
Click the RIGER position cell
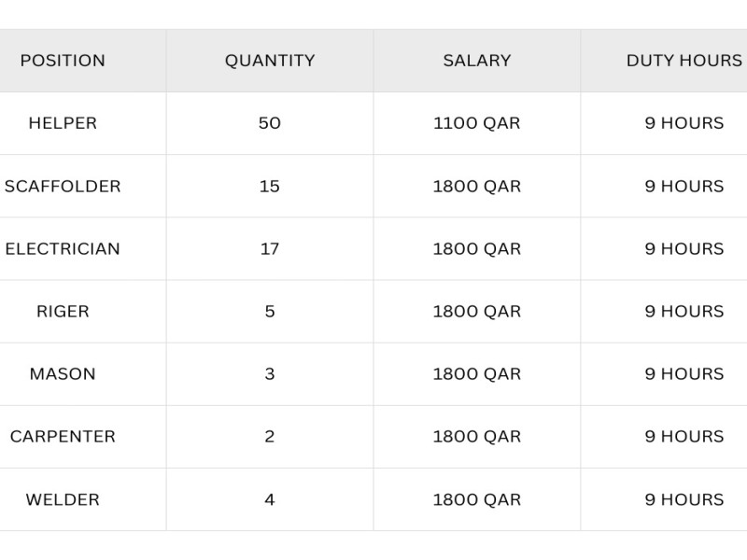tap(63, 312)
